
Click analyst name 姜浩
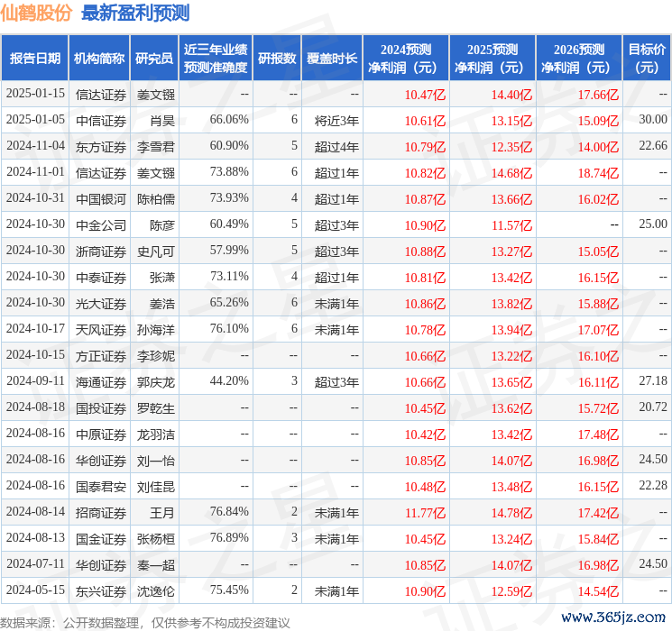coord(162,304)
